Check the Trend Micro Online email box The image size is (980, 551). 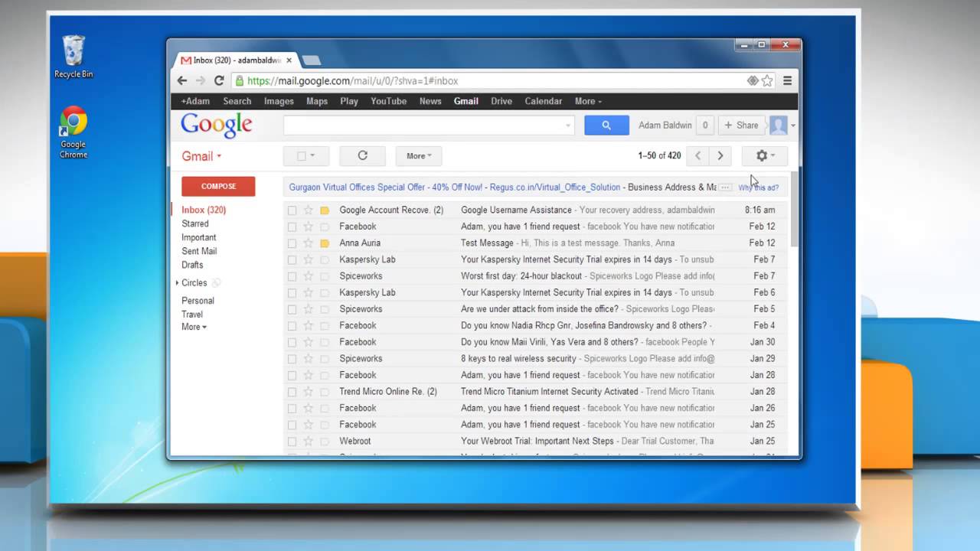click(292, 391)
